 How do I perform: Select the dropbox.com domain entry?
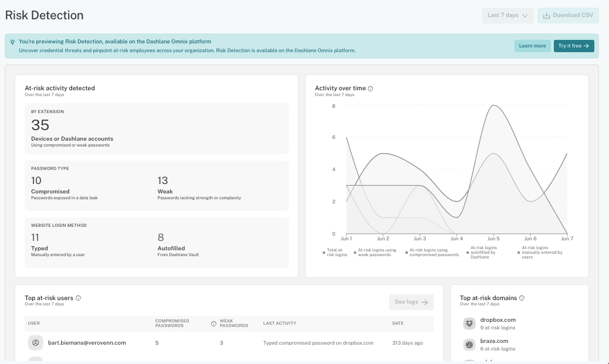498,320
